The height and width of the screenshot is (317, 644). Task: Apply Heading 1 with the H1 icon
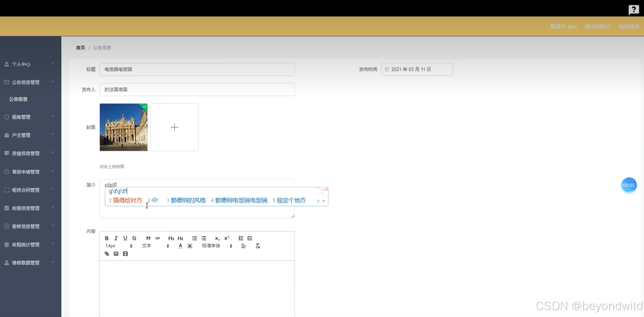[x=171, y=238]
